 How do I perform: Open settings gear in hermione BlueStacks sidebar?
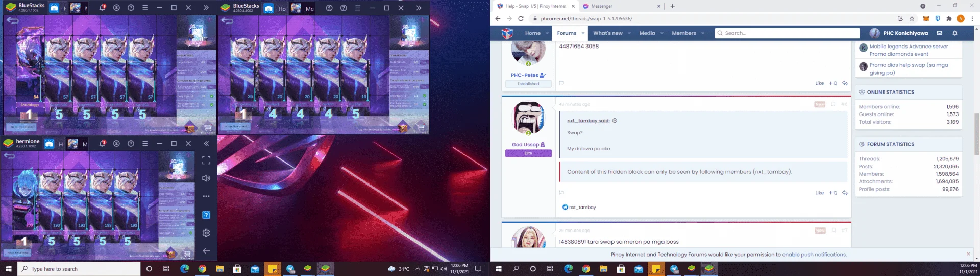tap(206, 233)
